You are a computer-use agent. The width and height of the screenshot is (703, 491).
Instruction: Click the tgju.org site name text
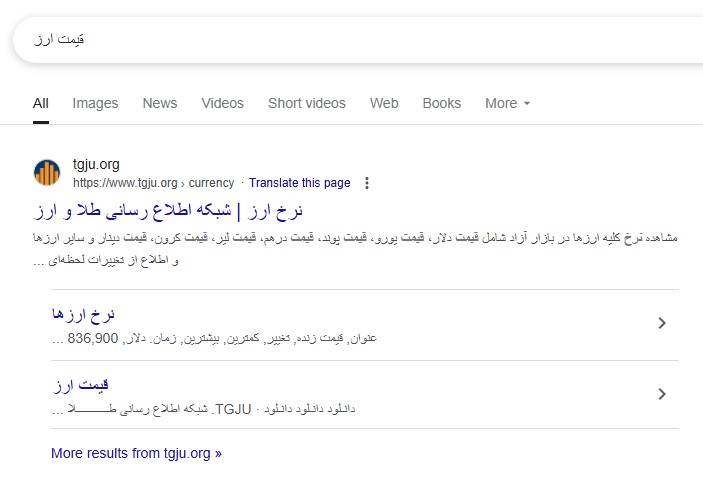(x=96, y=165)
